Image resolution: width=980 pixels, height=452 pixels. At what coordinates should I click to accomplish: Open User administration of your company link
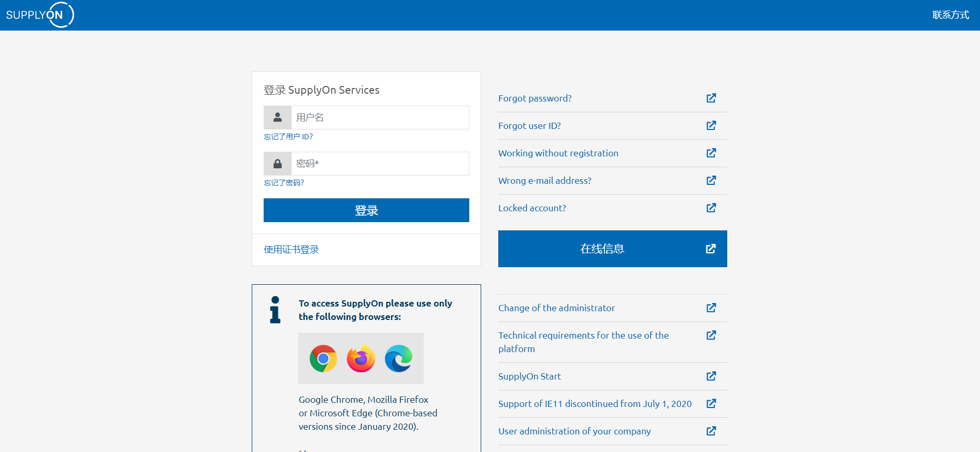click(x=574, y=431)
